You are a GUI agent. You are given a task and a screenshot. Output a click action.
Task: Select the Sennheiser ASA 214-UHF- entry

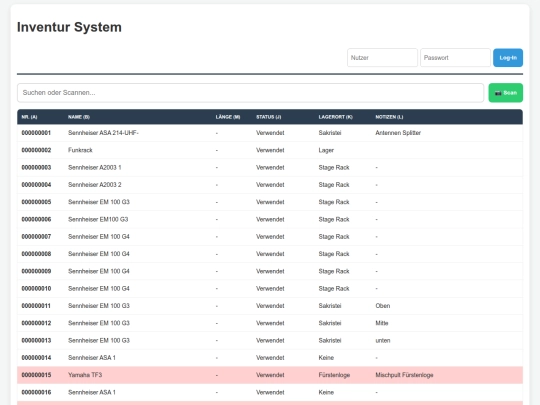103,133
